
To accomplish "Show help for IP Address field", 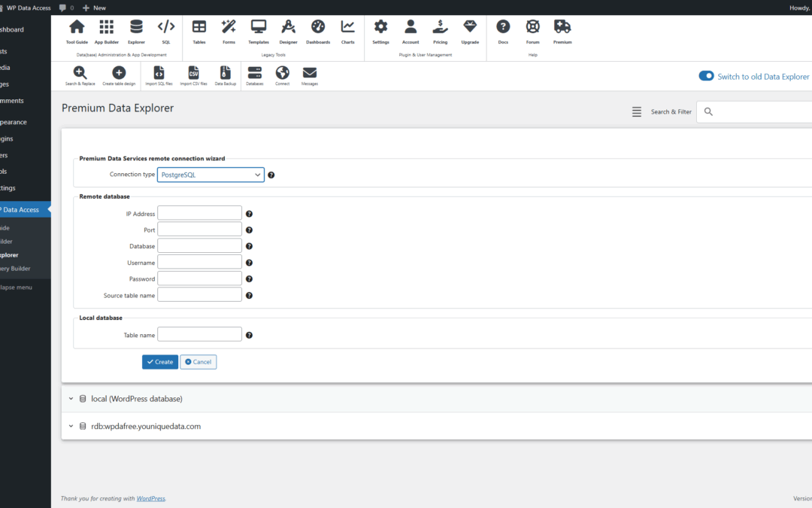I will tap(249, 214).
